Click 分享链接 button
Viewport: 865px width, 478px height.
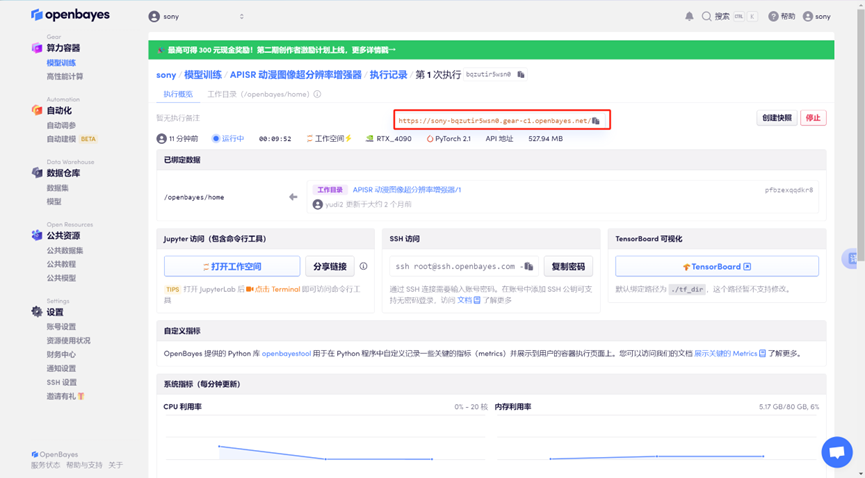coord(330,267)
